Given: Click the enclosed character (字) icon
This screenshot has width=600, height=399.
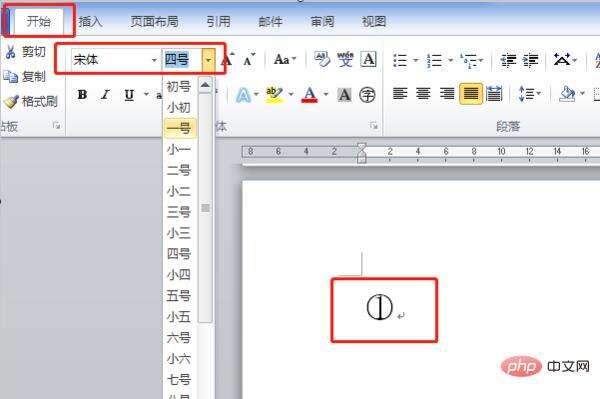Looking at the screenshot, I should point(367,94).
